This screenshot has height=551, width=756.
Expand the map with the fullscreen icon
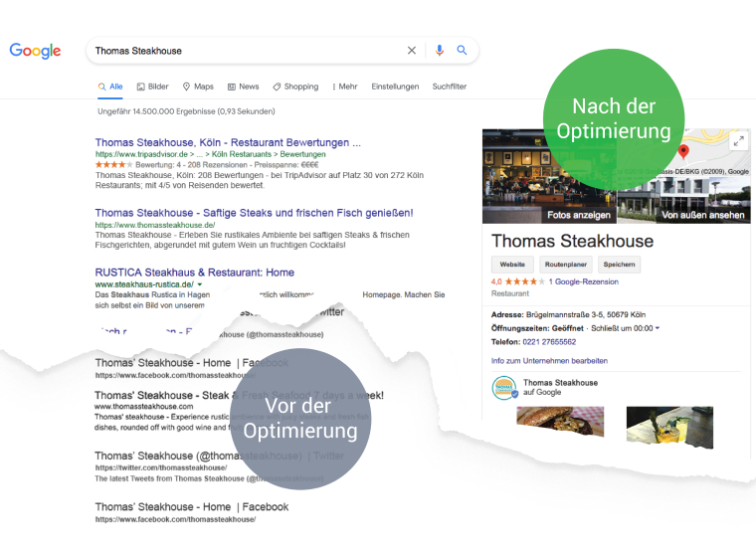(x=738, y=141)
